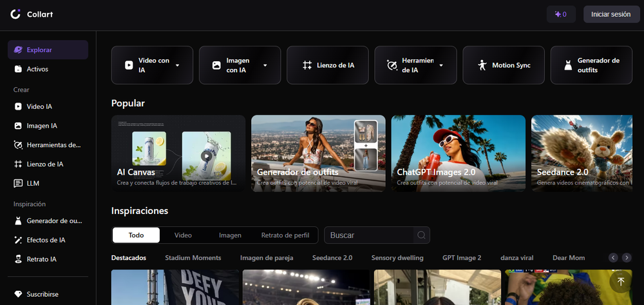Expand the Video con IA dropdown arrow
Viewport: 644px width, 305px height.
click(x=178, y=65)
